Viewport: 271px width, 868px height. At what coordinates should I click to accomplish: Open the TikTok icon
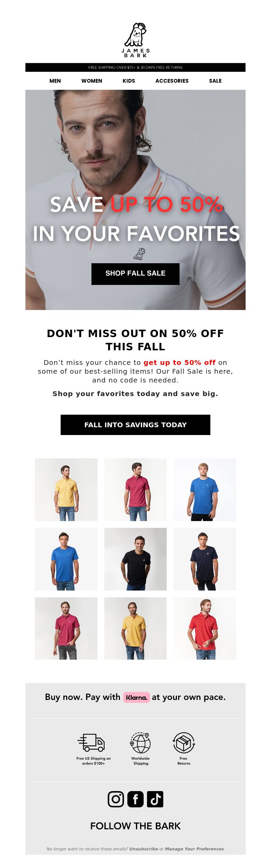(155, 799)
